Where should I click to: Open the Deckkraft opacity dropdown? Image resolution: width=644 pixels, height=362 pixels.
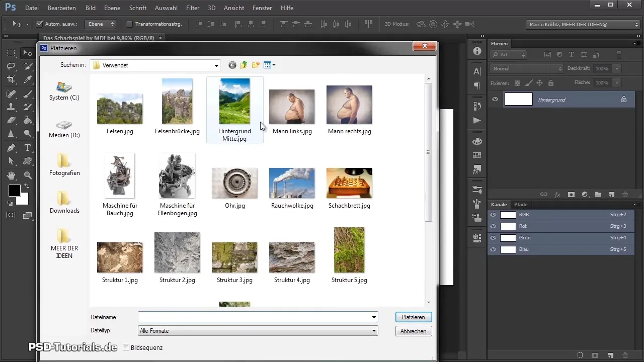(617, 68)
